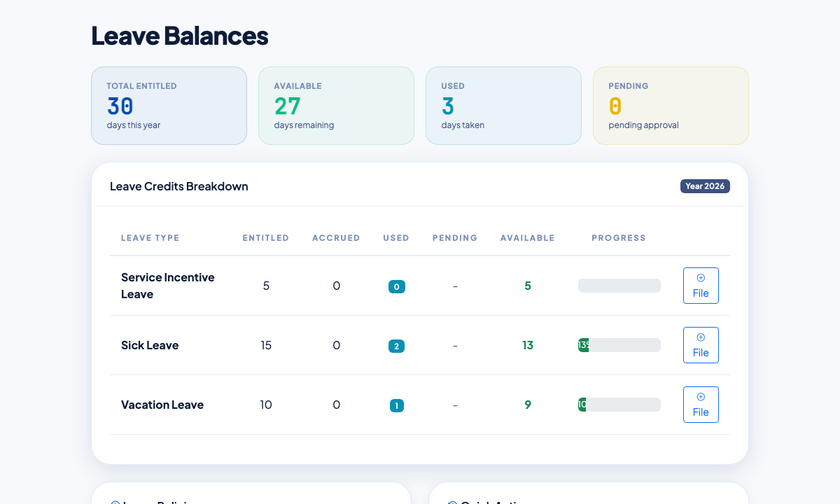
Task: Click the Leave Credits Breakdown heading
Action: [179, 186]
